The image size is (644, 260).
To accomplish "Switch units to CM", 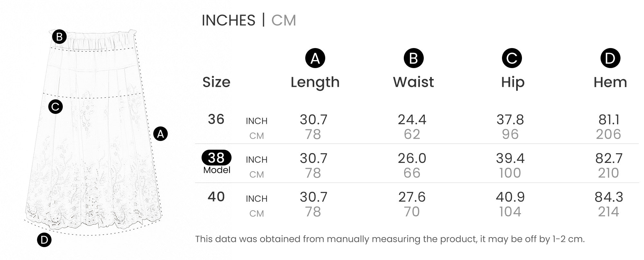I will [x=283, y=20].
